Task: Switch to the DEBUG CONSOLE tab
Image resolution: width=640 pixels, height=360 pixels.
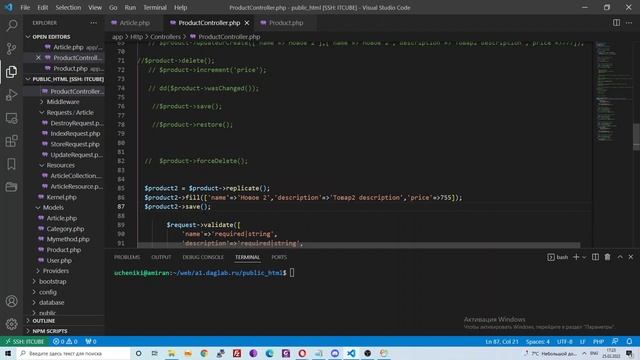Action: pos(203,257)
